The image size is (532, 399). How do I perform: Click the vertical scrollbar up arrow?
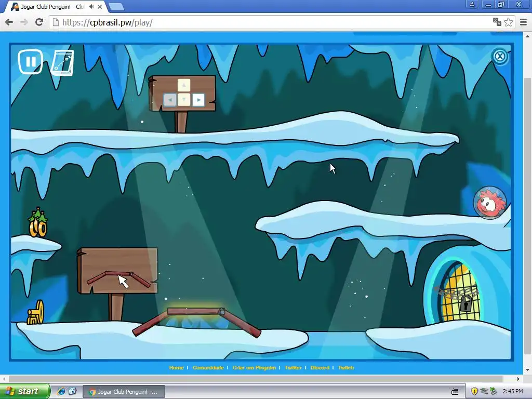pyautogui.click(x=528, y=36)
